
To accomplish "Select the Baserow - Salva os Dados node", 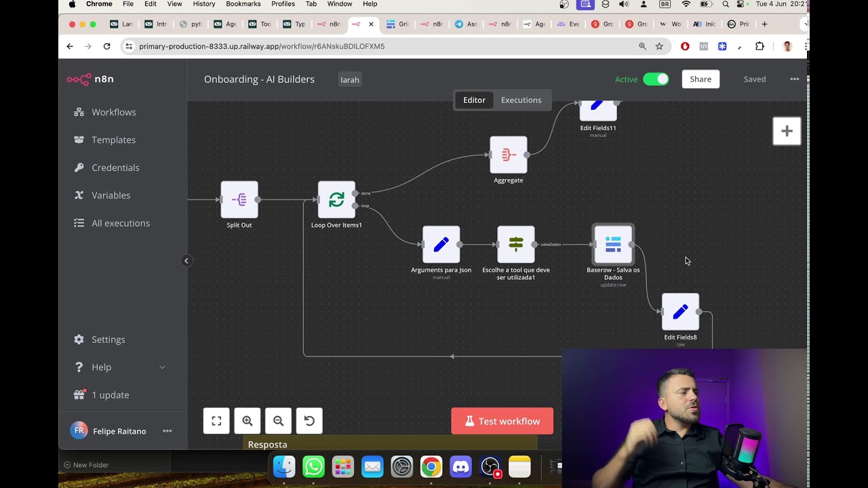I will [613, 244].
